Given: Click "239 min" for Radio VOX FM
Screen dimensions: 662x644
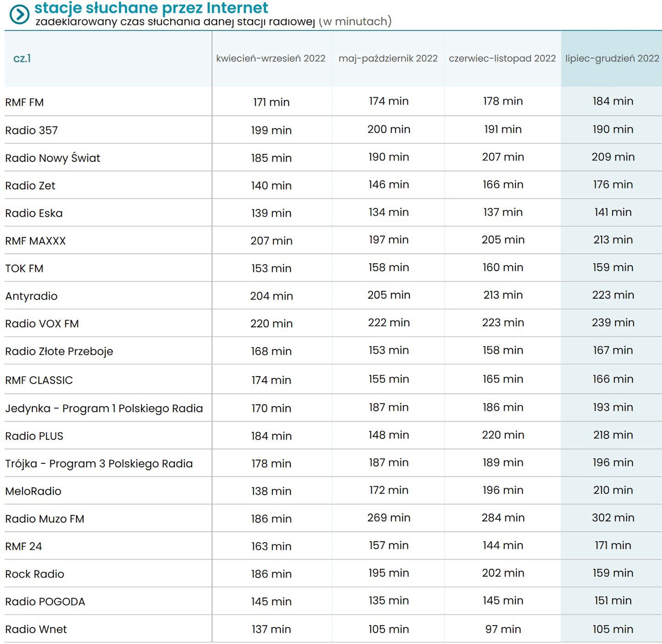Looking at the screenshot, I should (x=613, y=323).
